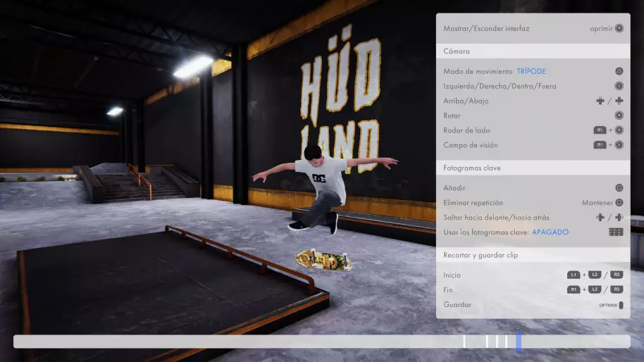This screenshot has height=362, width=644.
Task: Select the Fotogramas clave section header
Action: point(533,168)
